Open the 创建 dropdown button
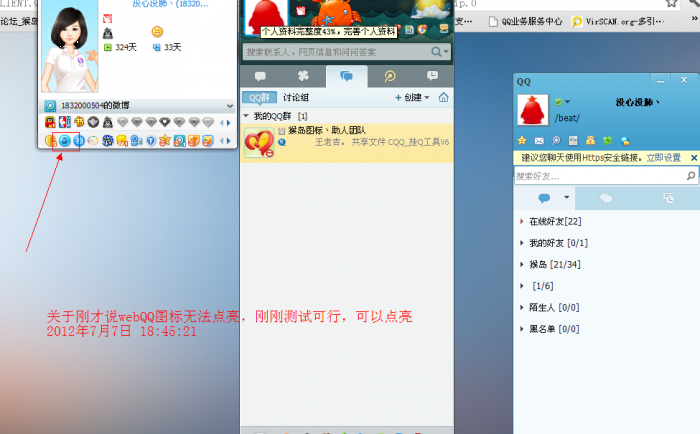 (412, 97)
